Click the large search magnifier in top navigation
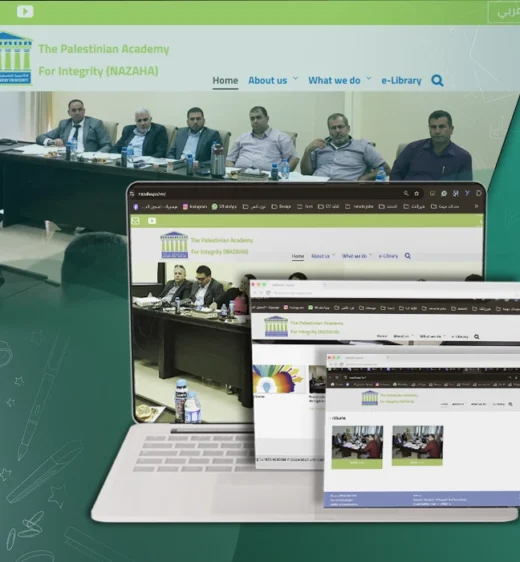 437,80
